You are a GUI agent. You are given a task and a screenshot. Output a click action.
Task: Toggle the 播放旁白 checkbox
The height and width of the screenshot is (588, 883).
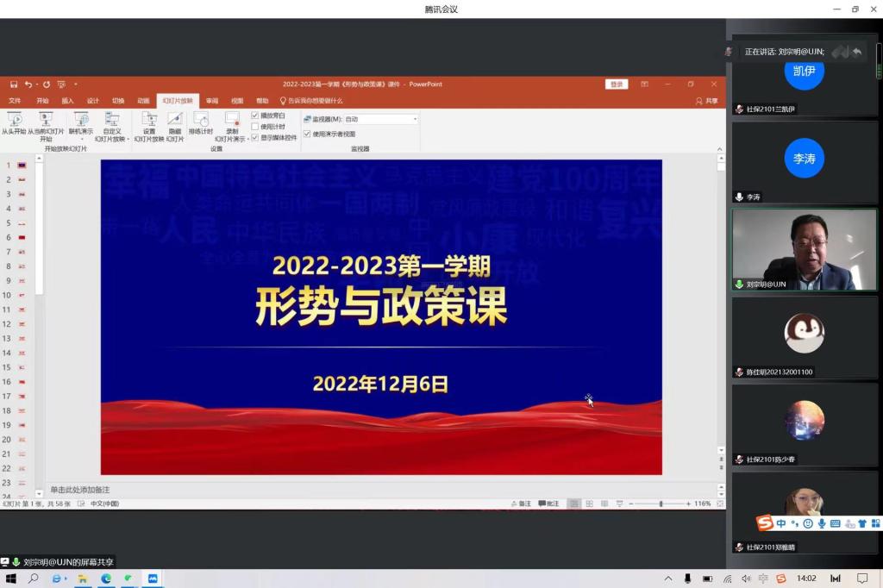pos(255,116)
